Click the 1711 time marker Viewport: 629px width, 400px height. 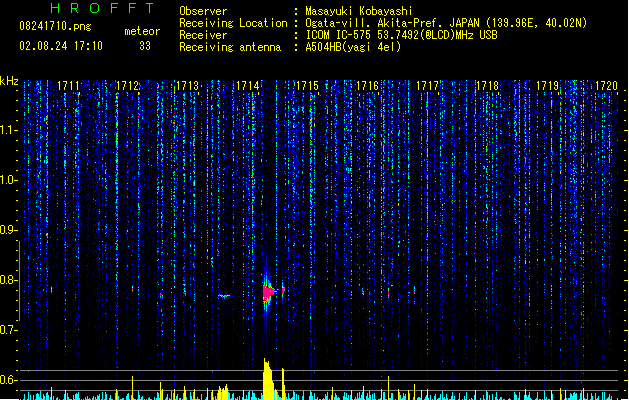pos(68,86)
